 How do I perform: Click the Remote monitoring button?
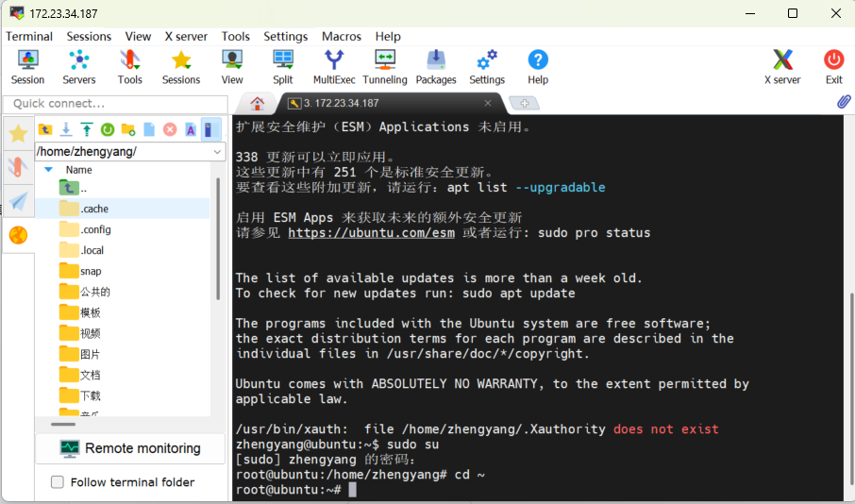(130, 448)
